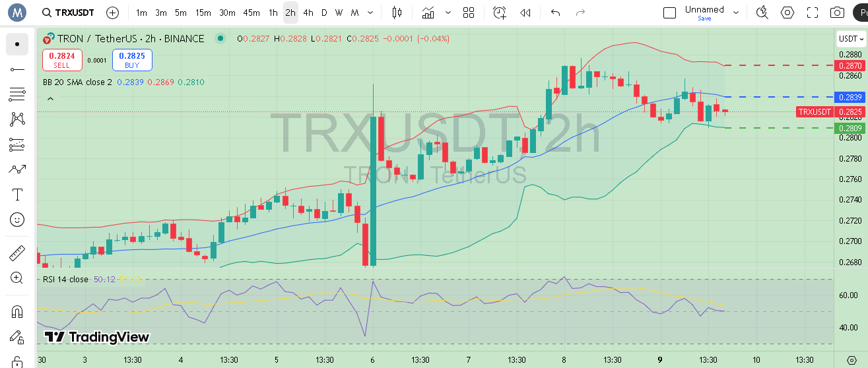Undo the last chart action
The height and width of the screenshot is (368, 868).
click(555, 13)
